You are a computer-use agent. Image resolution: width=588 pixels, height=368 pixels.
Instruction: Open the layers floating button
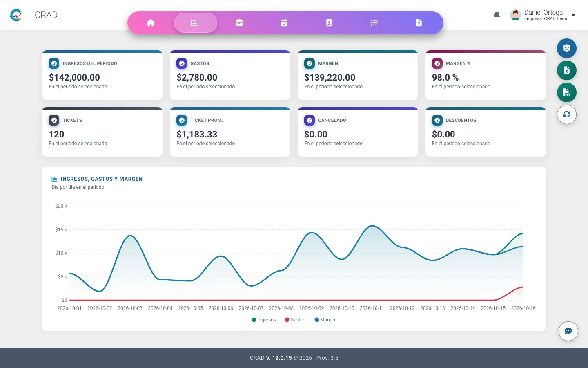[x=567, y=48]
